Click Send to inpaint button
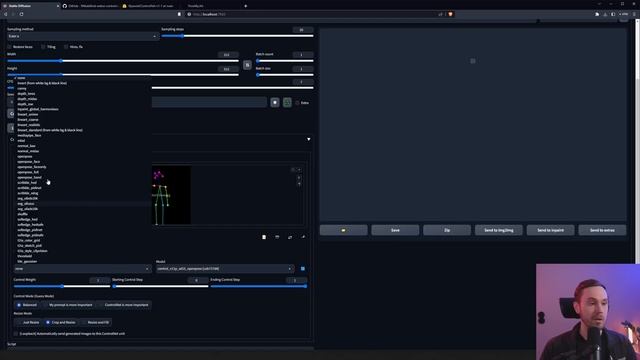The height and width of the screenshot is (360, 640). [x=550, y=230]
